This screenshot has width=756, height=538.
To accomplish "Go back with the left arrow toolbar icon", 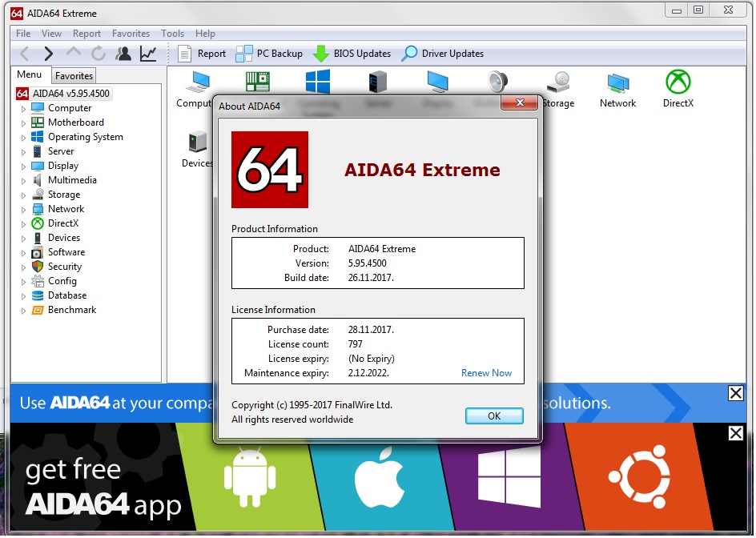I will click(x=25, y=54).
